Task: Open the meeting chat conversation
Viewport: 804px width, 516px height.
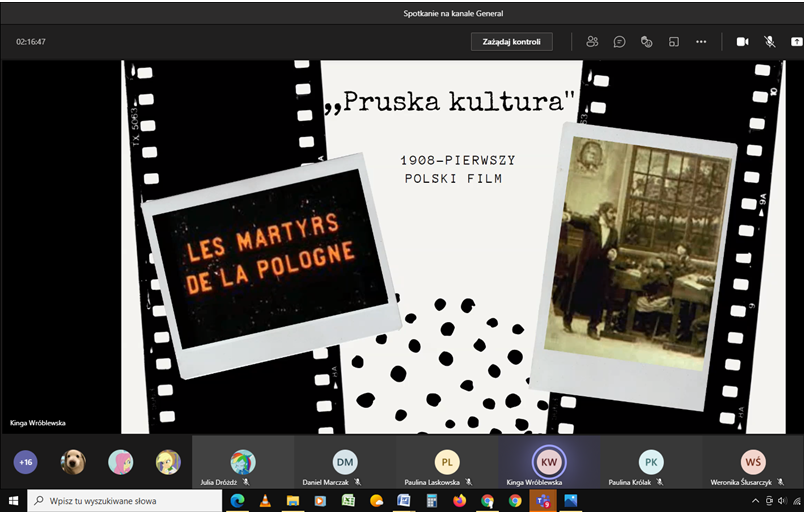Action: point(619,42)
